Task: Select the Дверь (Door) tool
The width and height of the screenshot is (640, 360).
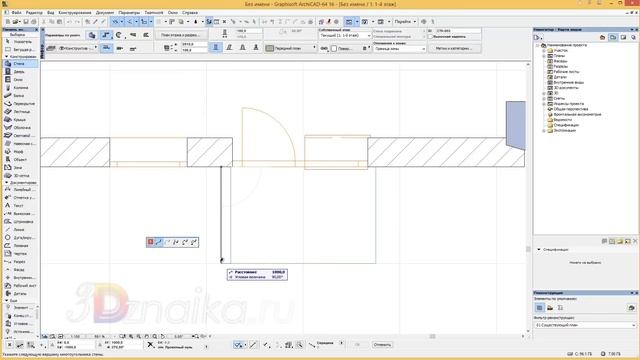Action: 20,71
